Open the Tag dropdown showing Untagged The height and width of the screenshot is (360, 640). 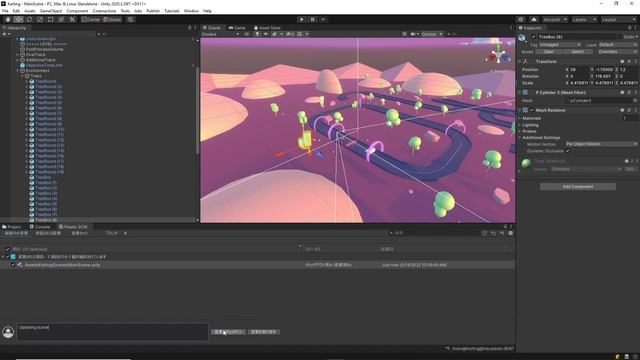click(559, 44)
